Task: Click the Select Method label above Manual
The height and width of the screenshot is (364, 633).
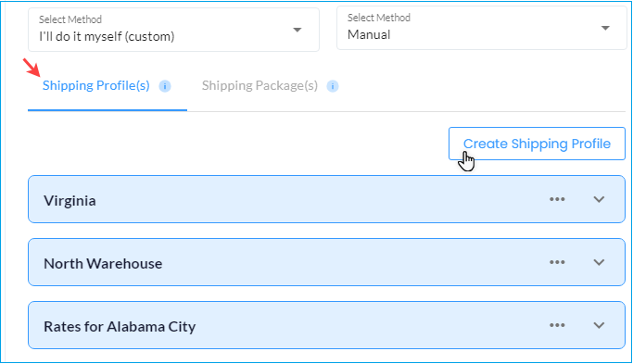Action: (379, 18)
